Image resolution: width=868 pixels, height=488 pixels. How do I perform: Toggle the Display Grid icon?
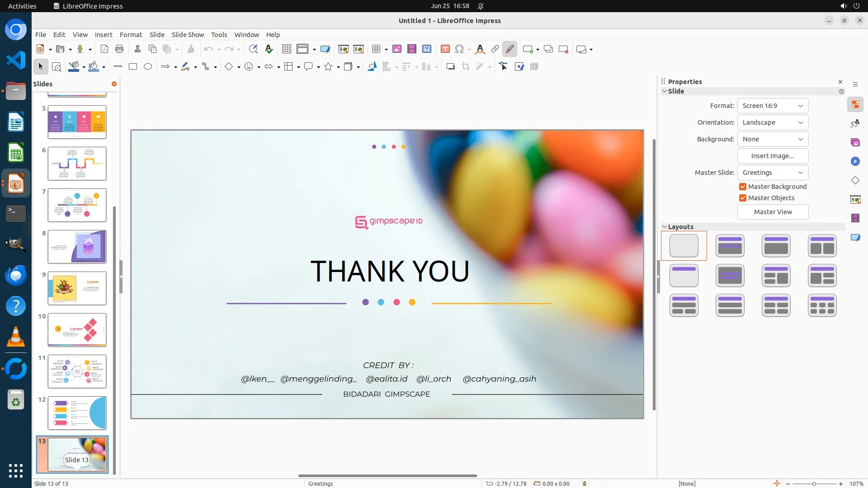point(286,49)
